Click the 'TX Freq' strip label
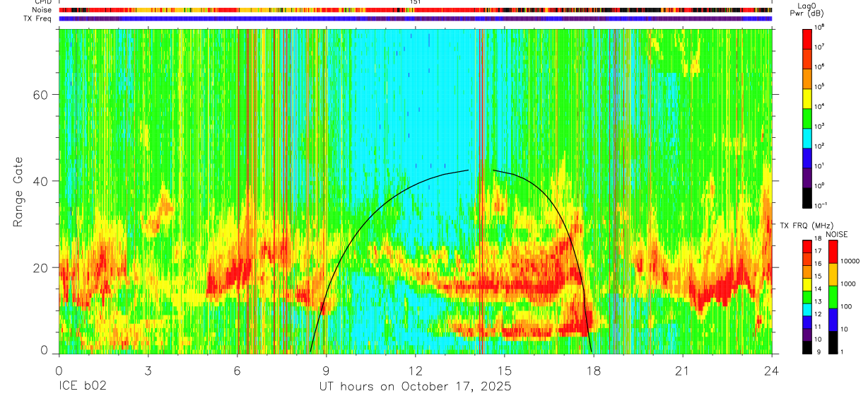 [x=37, y=18]
